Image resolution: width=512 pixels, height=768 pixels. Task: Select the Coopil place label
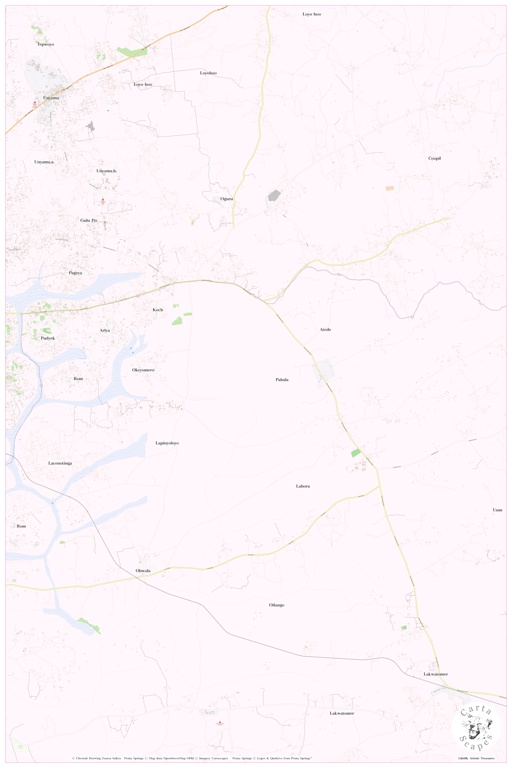(x=435, y=158)
